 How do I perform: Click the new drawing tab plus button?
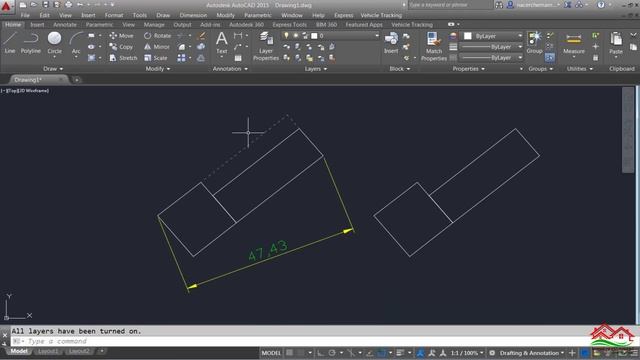pyautogui.click(x=76, y=80)
